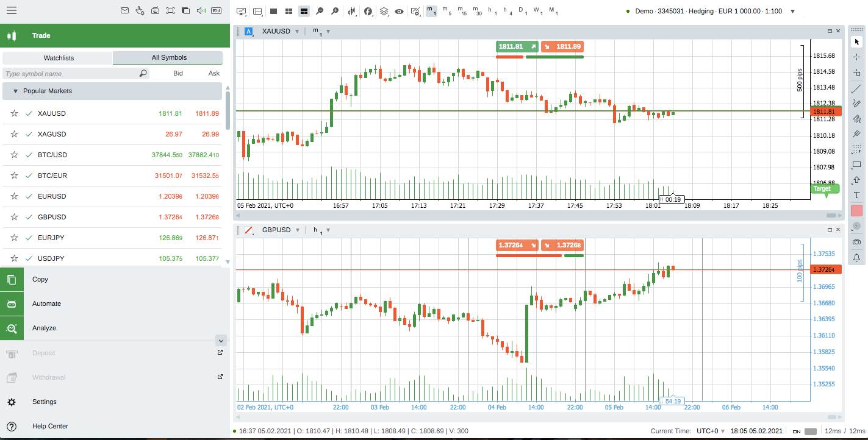
Task: Switch to the Watchlists tab
Action: (x=57, y=57)
